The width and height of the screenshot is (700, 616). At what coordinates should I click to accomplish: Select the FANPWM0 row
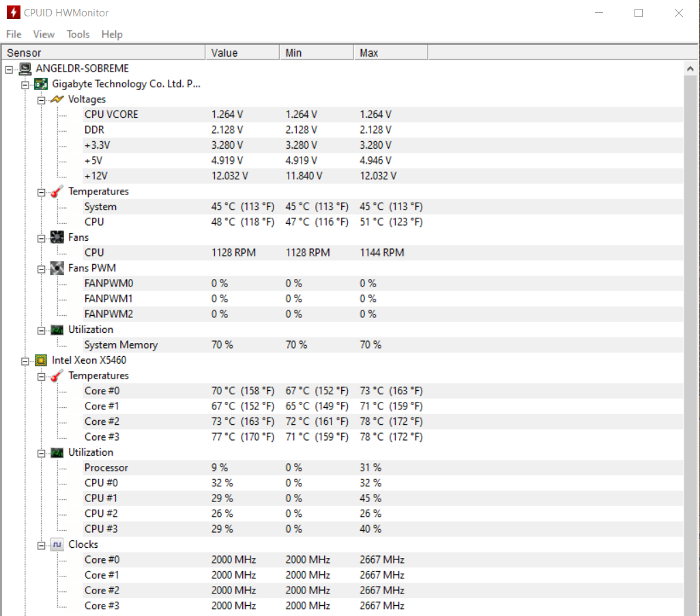pyautogui.click(x=383, y=284)
